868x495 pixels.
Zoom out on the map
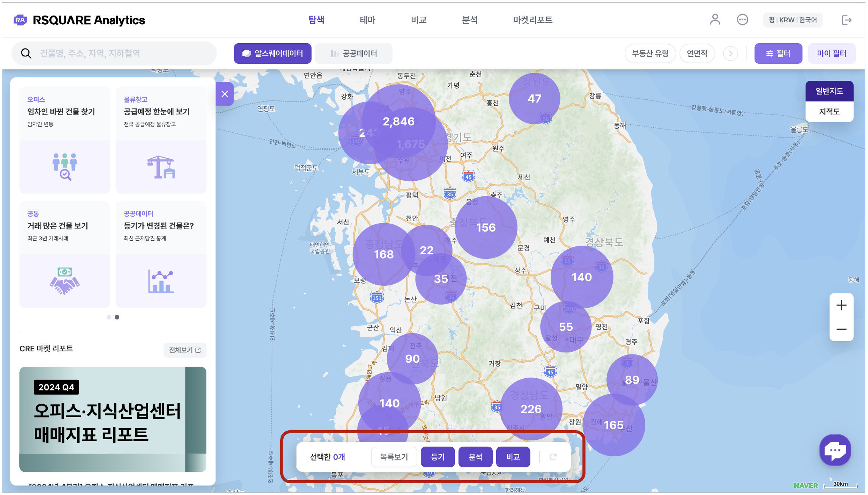[841, 329]
